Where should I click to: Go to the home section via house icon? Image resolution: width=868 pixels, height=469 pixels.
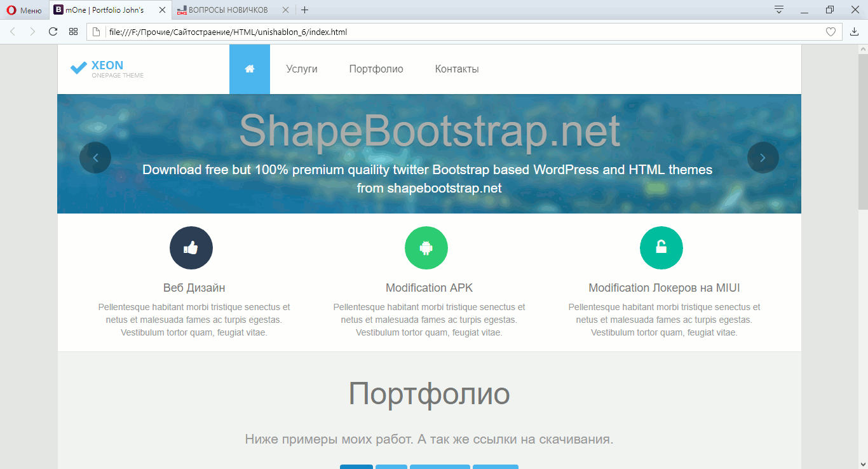coord(250,69)
